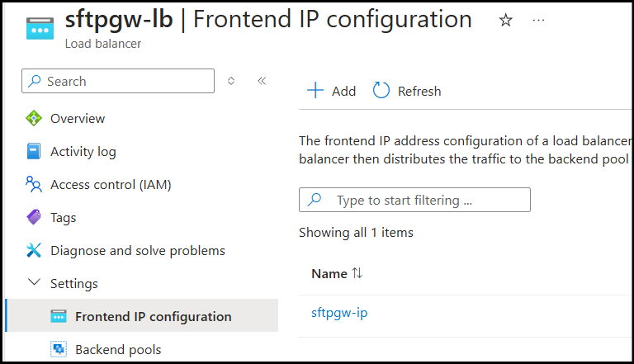The height and width of the screenshot is (364, 634).
Task: Open Frontend IP configuration menu item
Action: 153,316
